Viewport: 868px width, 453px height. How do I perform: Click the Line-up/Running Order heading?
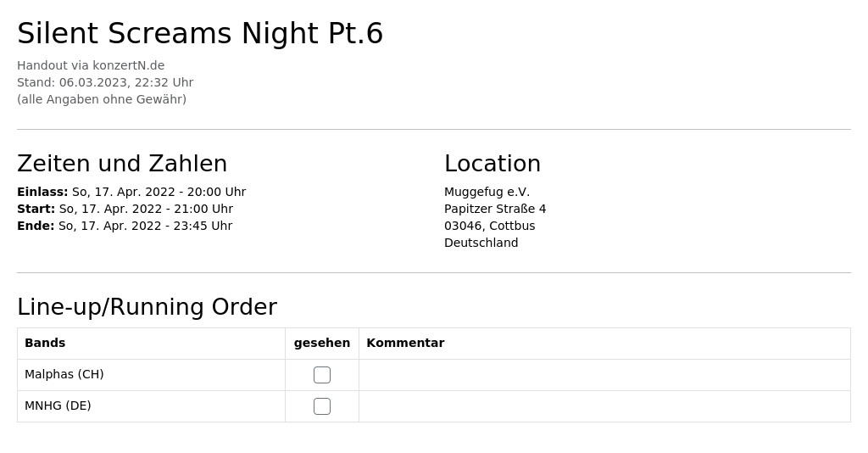(x=147, y=307)
